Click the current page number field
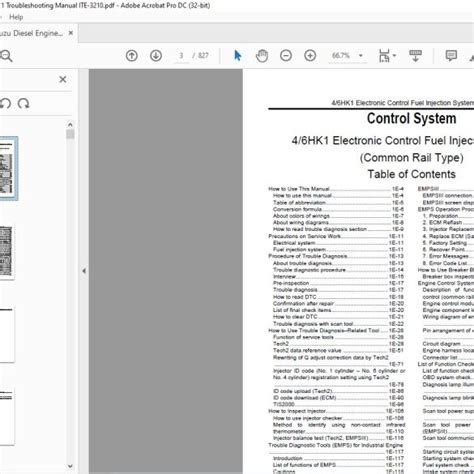Image resolution: width=474 pixels, height=474 pixels. tap(181, 56)
